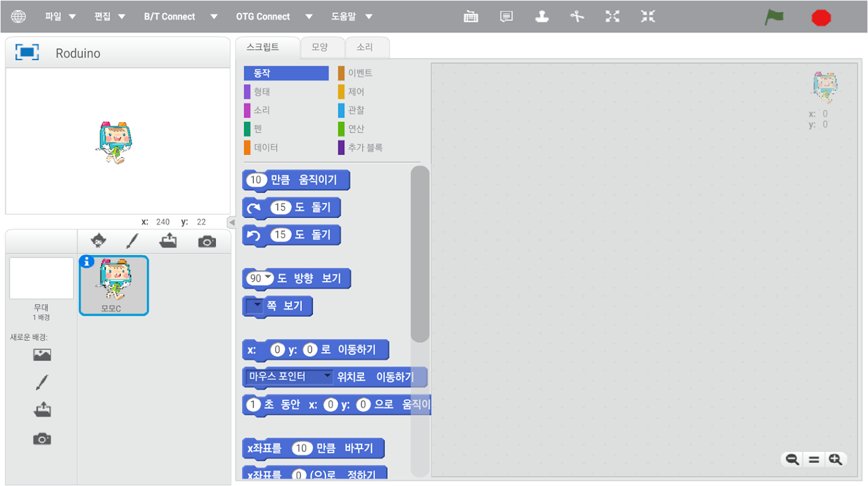Open camera for new sprite

(x=207, y=242)
